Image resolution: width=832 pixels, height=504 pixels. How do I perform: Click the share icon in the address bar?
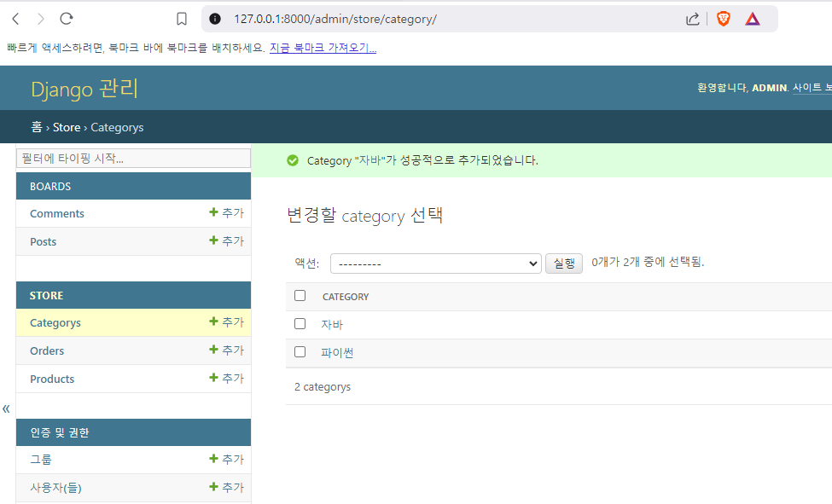pos(692,19)
